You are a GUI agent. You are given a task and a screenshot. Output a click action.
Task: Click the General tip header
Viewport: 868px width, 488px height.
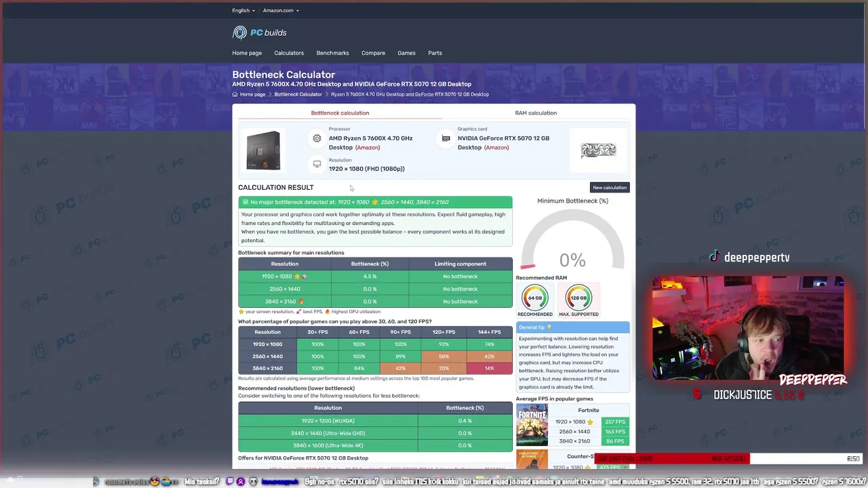click(x=572, y=327)
